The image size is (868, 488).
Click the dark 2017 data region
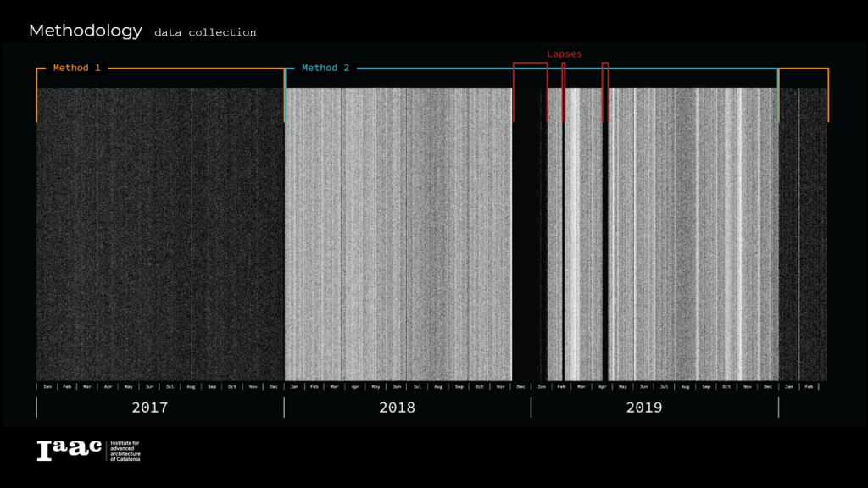point(159,237)
